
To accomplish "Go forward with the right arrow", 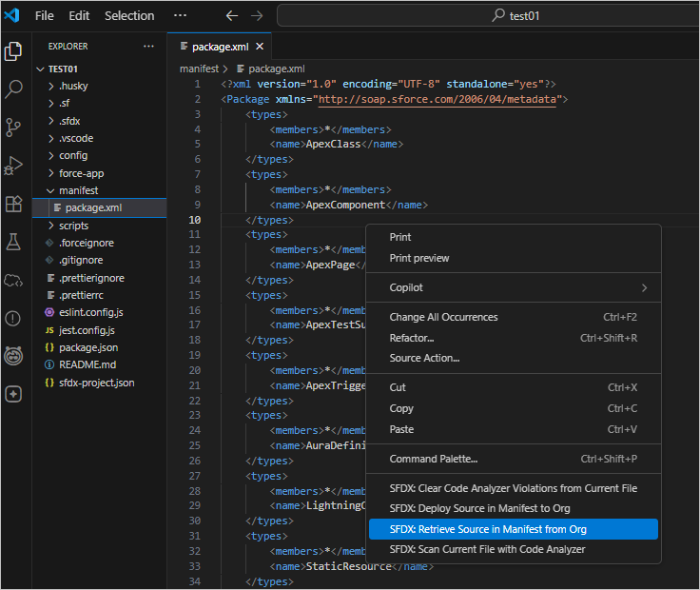I will pos(257,16).
